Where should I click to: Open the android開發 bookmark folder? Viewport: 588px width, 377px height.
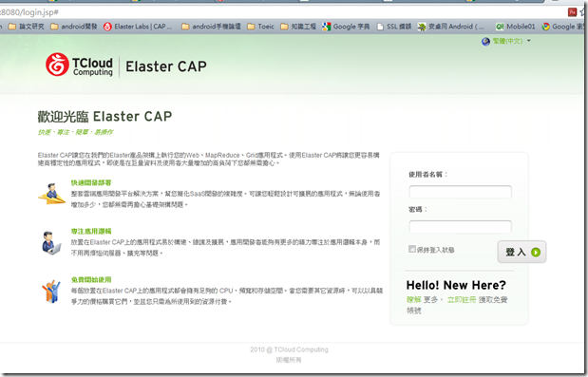pyautogui.click(x=73, y=27)
